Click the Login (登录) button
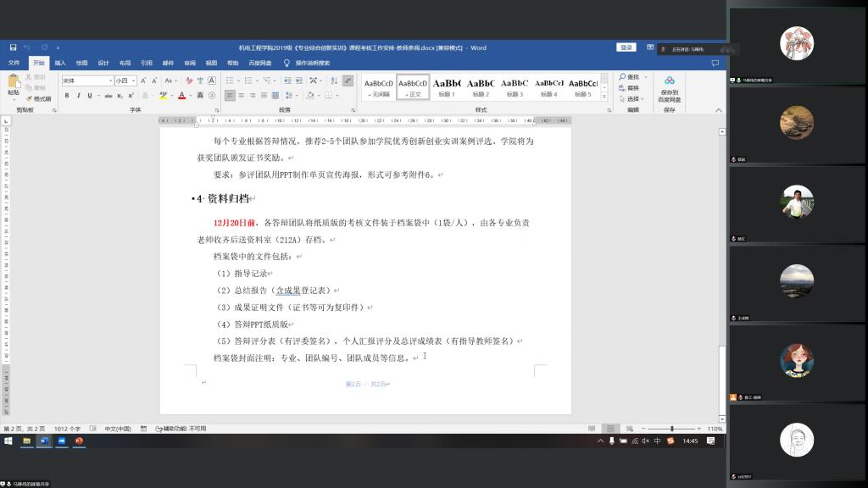 [x=626, y=47]
